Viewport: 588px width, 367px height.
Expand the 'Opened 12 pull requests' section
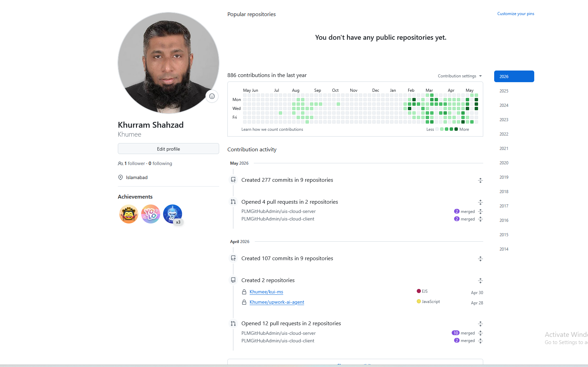coord(480,324)
